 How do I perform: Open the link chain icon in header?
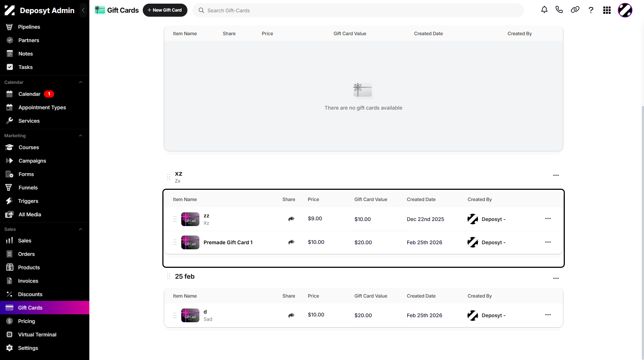click(x=575, y=10)
